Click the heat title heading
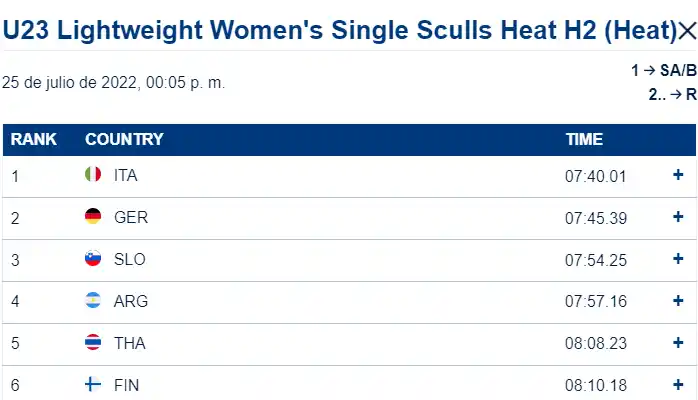 [x=340, y=31]
